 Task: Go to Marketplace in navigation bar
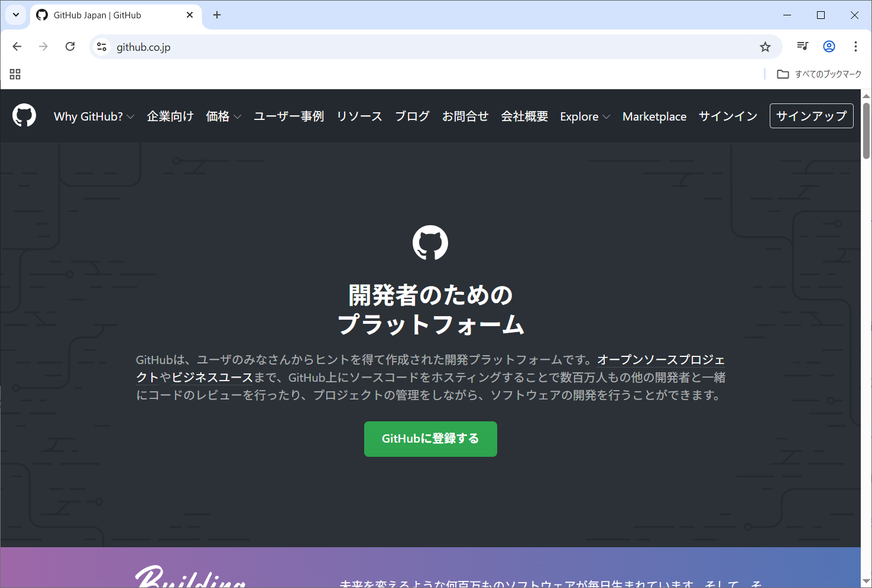(x=654, y=116)
